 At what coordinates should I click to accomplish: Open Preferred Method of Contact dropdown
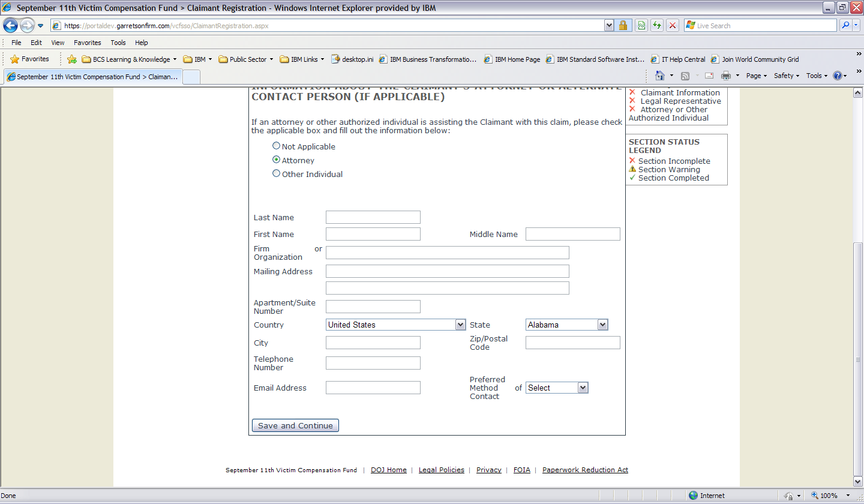click(583, 388)
